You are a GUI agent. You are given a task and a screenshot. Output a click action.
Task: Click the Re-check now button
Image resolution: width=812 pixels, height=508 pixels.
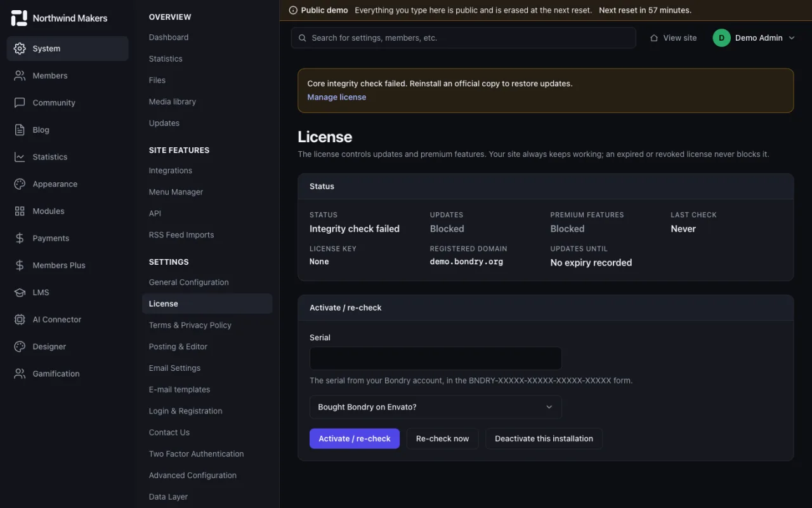(442, 439)
